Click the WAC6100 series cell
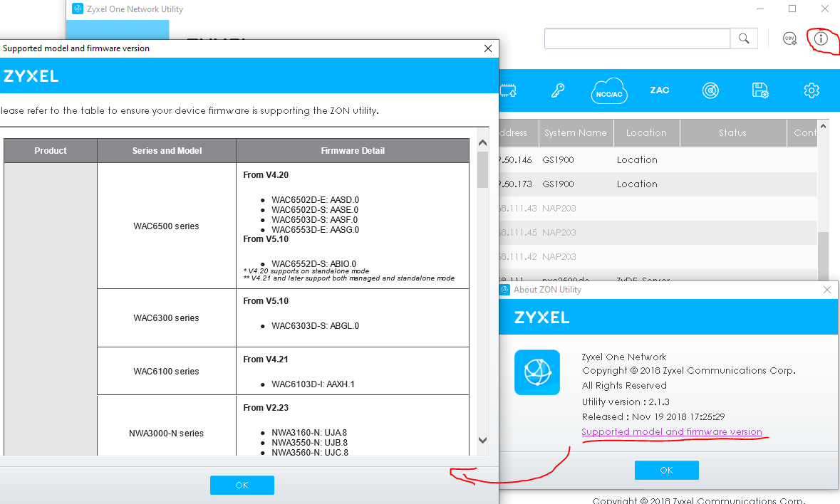840x504 pixels. coord(167,372)
